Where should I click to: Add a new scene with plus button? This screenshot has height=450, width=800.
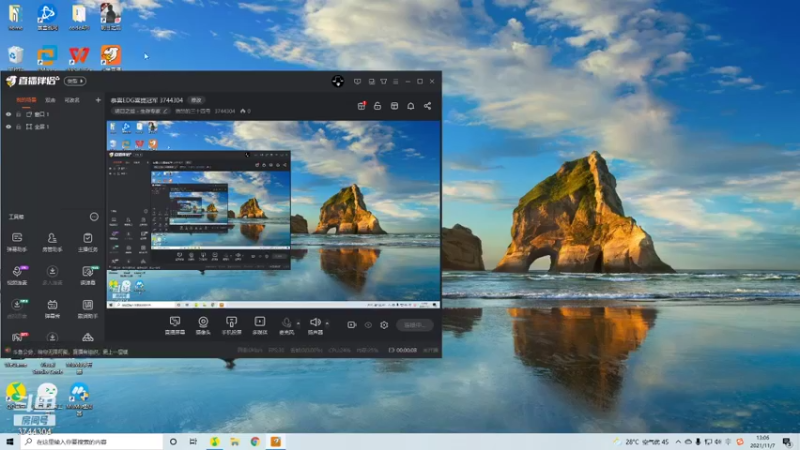tap(98, 100)
